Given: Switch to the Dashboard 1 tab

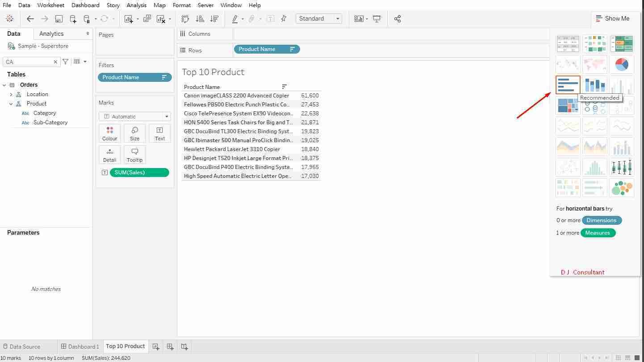Looking at the screenshot, I should [x=80, y=346].
